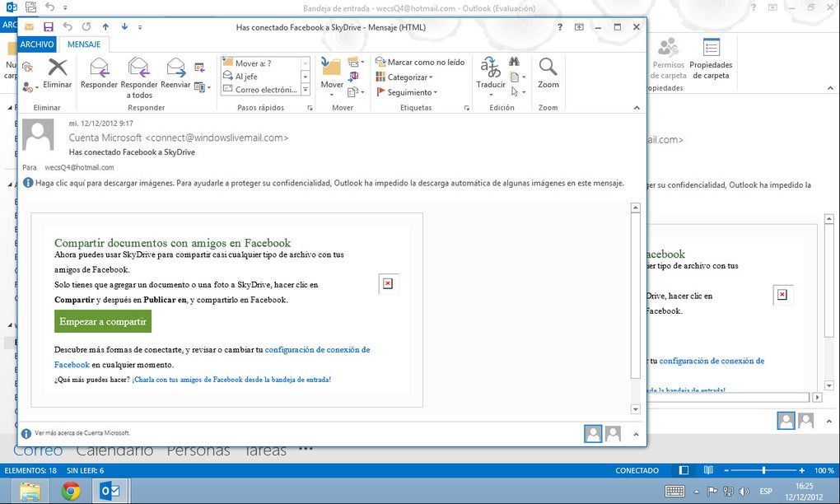The width and height of the screenshot is (840, 504).
Task: Click the volume speaker icon in system tray
Action: coord(744,491)
